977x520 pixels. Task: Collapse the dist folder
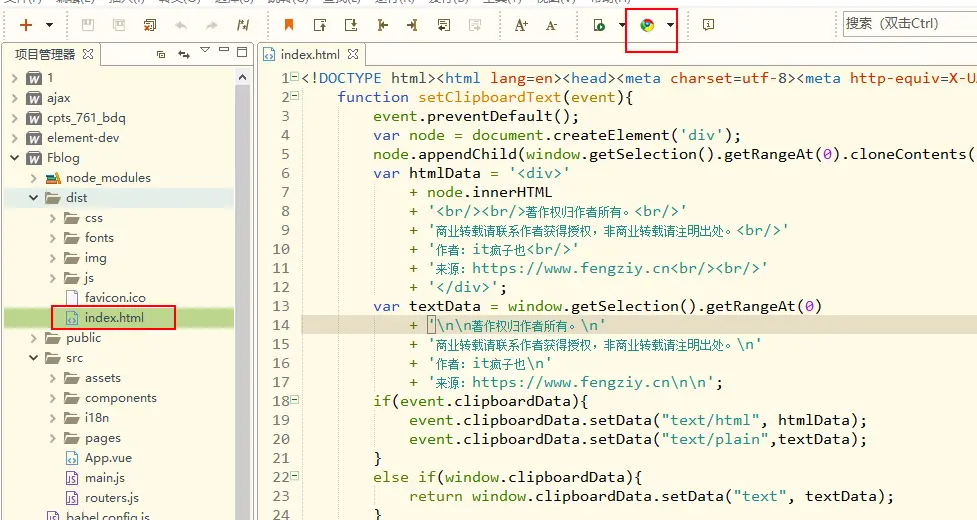(34, 197)
